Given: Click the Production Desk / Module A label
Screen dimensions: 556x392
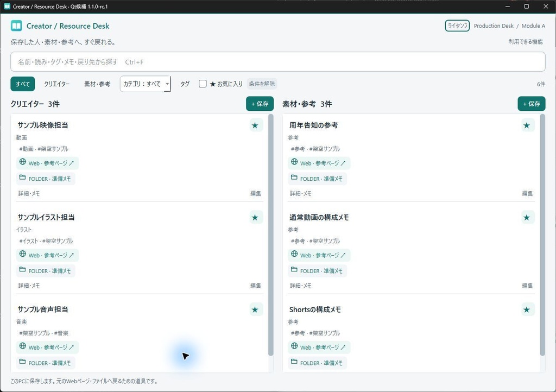Looking at the screenshot, I should click(x=509, y=26).
